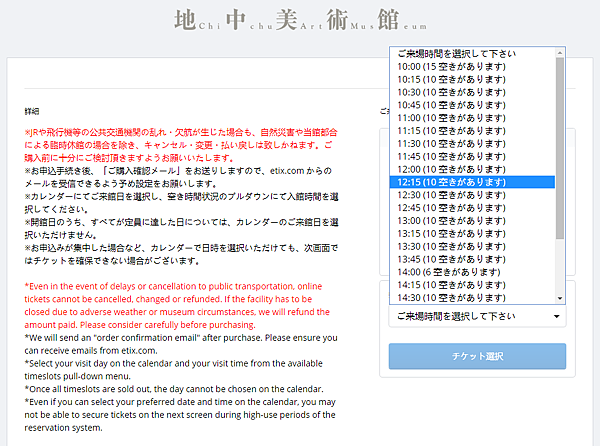
Task: Click the time list scrollbar thumb
Action: [x=560, y=148]
